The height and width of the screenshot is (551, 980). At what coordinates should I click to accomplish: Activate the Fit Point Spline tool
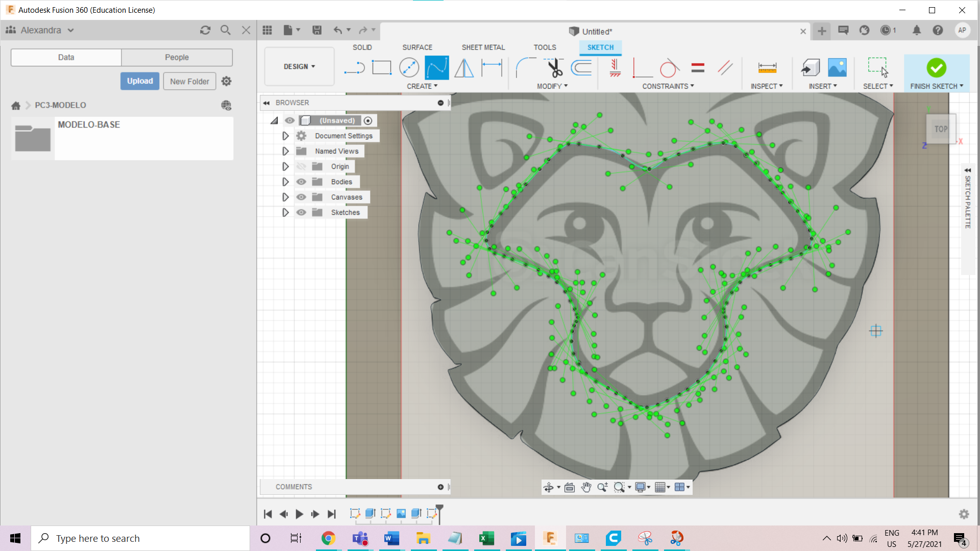tap(436, 68)
